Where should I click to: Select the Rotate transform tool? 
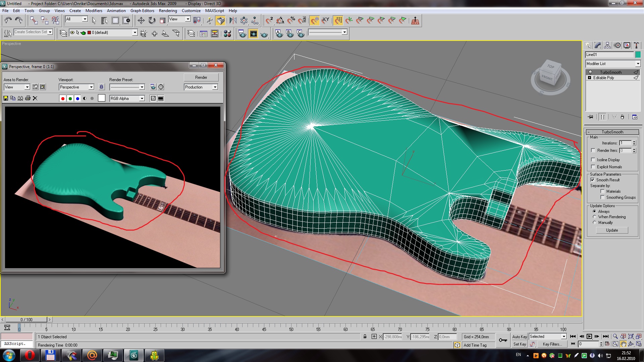pyautogui.click(x=152, y=20)
